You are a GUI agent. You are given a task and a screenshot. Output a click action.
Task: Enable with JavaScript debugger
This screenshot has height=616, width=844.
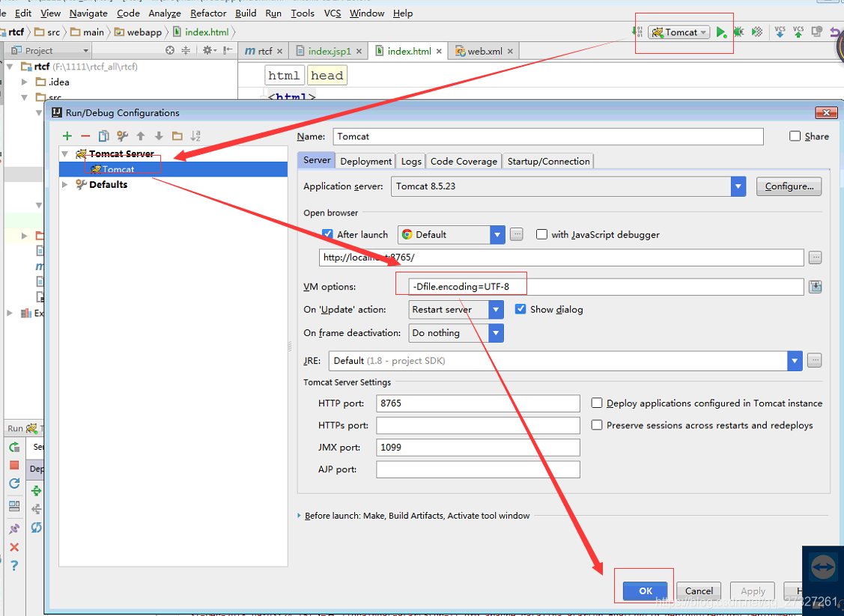542,234
